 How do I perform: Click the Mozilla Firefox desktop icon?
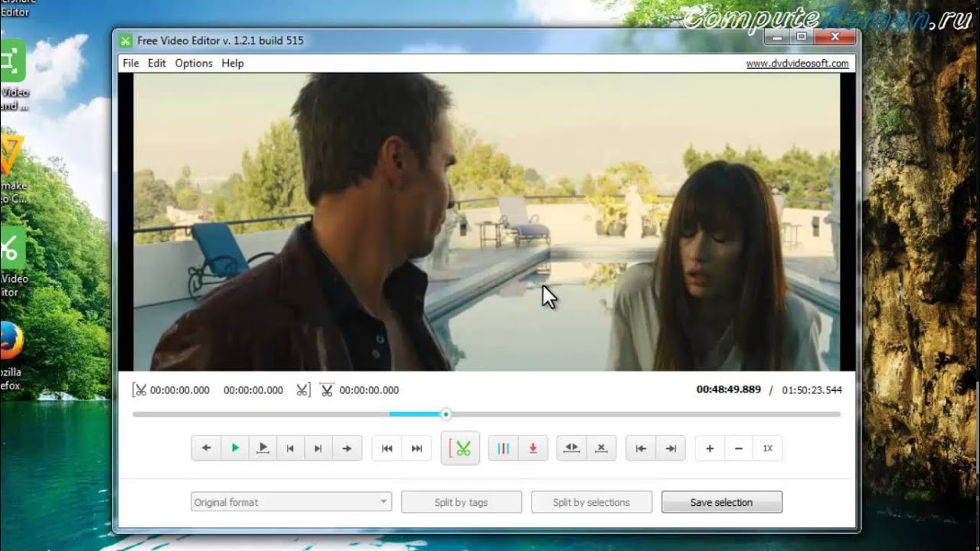(x=10, y=341)
